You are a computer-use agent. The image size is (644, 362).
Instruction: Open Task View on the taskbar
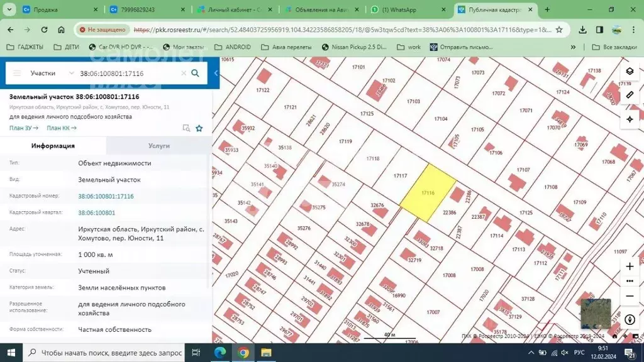[x=196, y=353]
